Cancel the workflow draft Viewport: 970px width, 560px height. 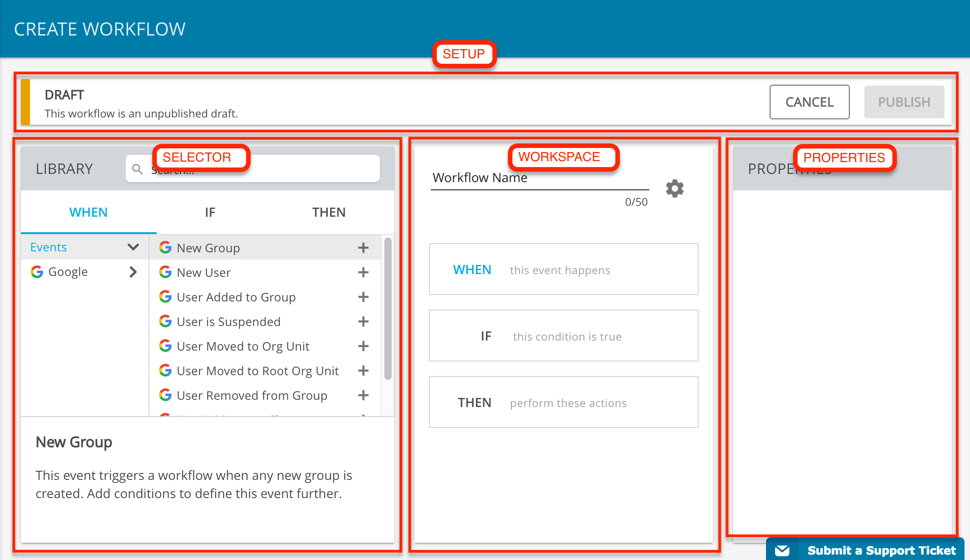click(809, 102)
